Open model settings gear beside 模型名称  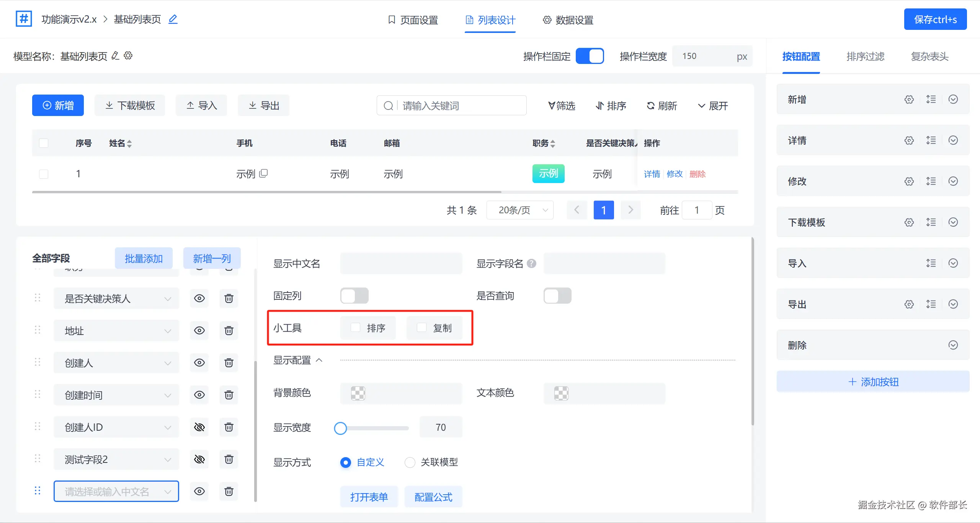pyautogui.click(x=128, y=56)
